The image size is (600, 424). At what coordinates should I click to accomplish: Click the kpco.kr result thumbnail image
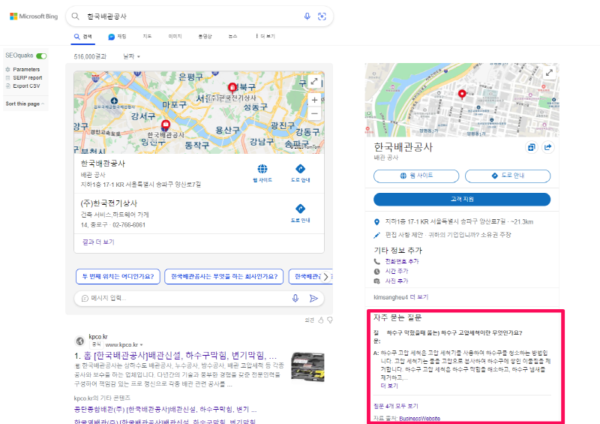[x=308, y=367]
